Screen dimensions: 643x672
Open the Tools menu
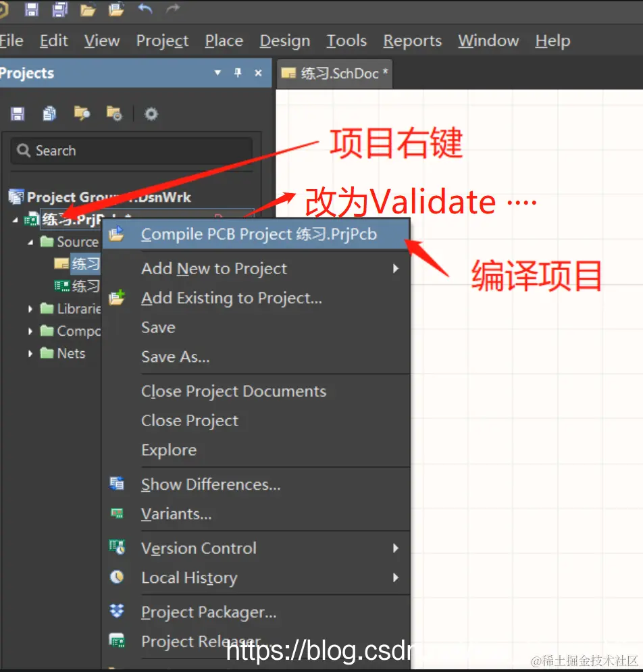point(346,41)
